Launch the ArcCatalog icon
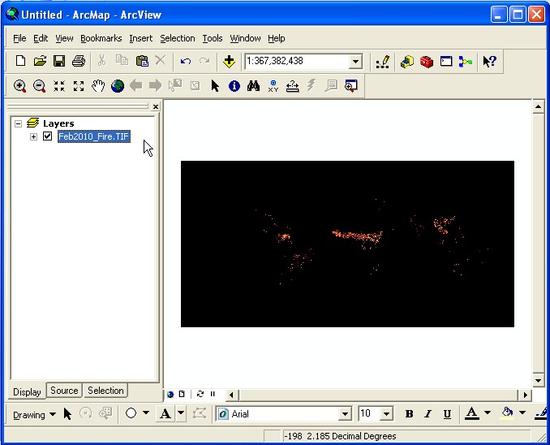Viewport: 550px width, 445px height. [x=407, y=62]
